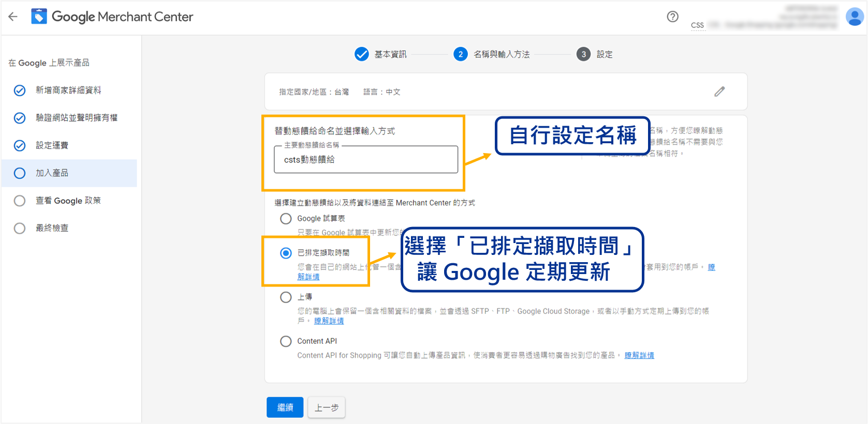868x424 pixels.
Task: Open 新增商家詳細資料 in the sidebar
Action: (68, 90)
